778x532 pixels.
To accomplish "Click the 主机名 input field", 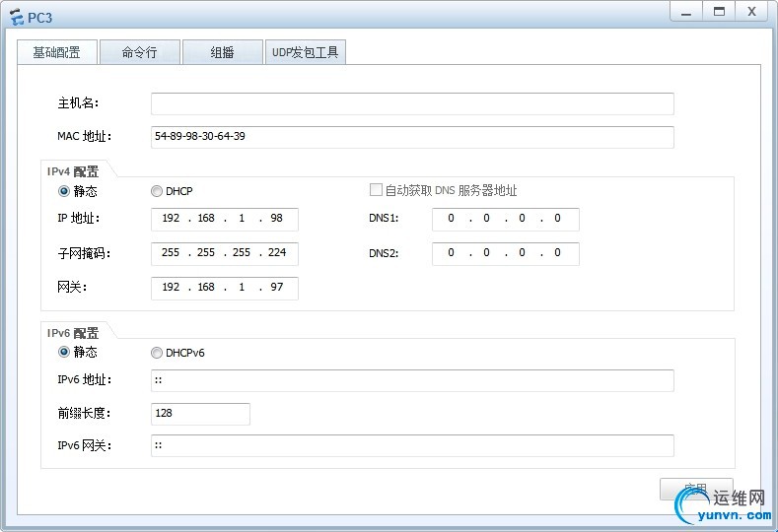I will 412,103.
